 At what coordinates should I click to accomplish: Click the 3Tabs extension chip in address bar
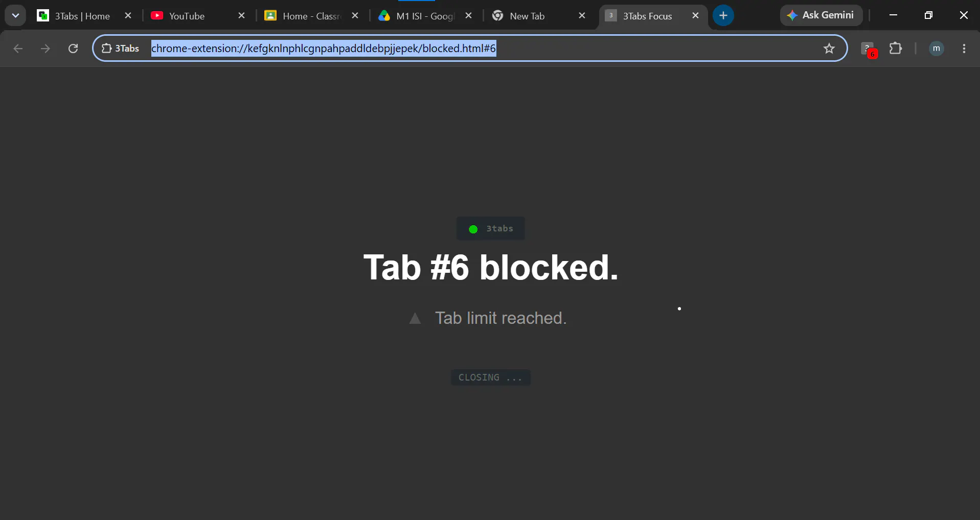pyautogui.click(x=121, y=49)
